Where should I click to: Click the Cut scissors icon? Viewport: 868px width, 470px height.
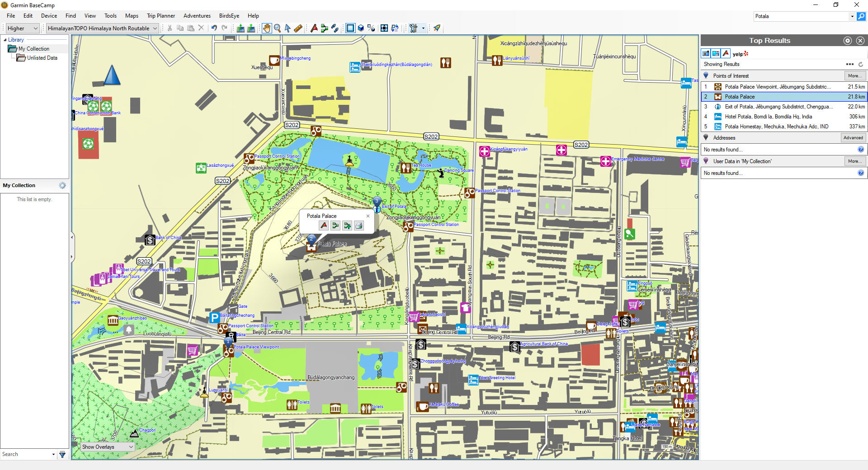click(x=170, y=28)
